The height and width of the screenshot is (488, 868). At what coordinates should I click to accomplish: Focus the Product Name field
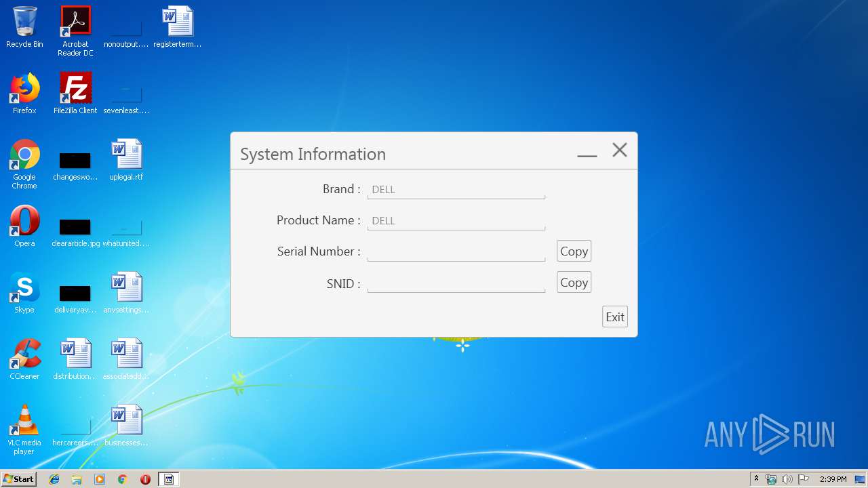[456, 221]
